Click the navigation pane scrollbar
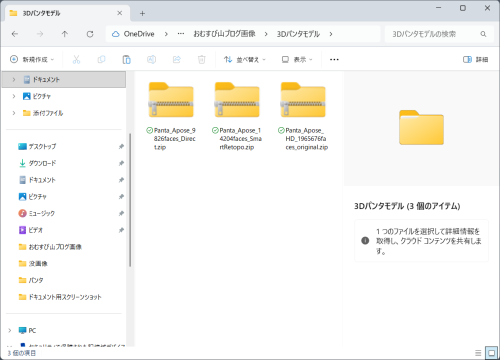This screenshot has width=500, height=360. (x=130, y=200)
